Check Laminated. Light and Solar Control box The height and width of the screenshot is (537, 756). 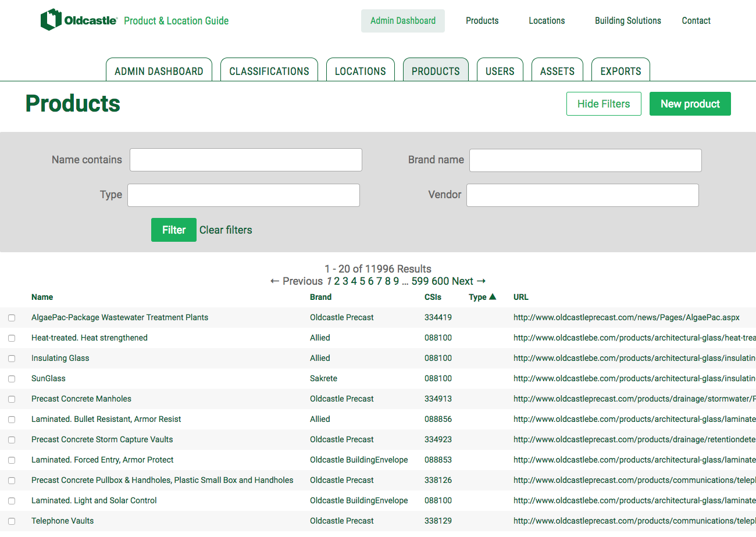[x=12, y=501]
